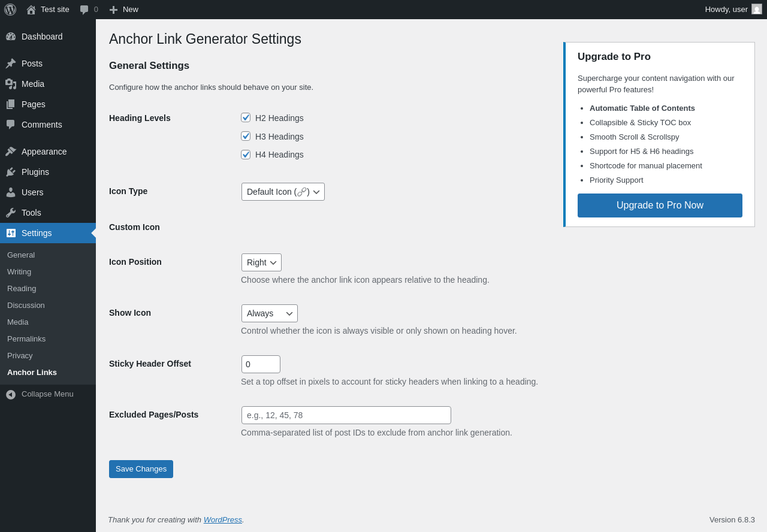Click the Users person icon
Screen dimensions: 767x532
[x=11, y=192]
